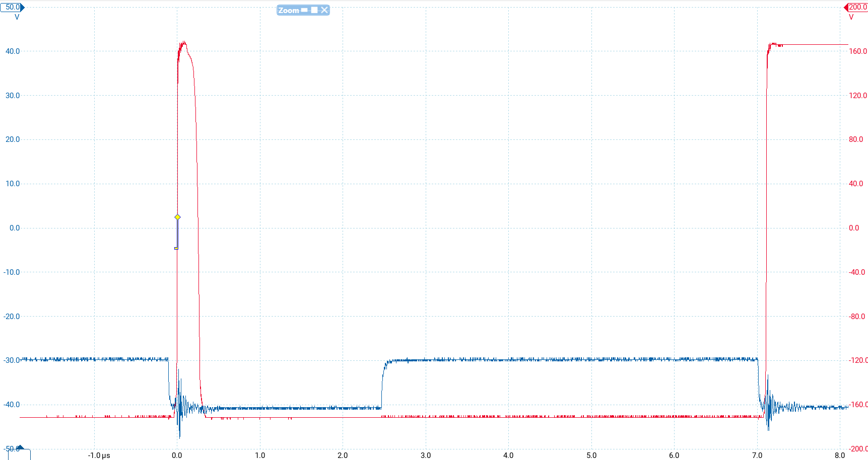Viewport: 868px width, 460px height.
Task: Click the 2.0 time axis label
Action: click(x=343, y=455)
